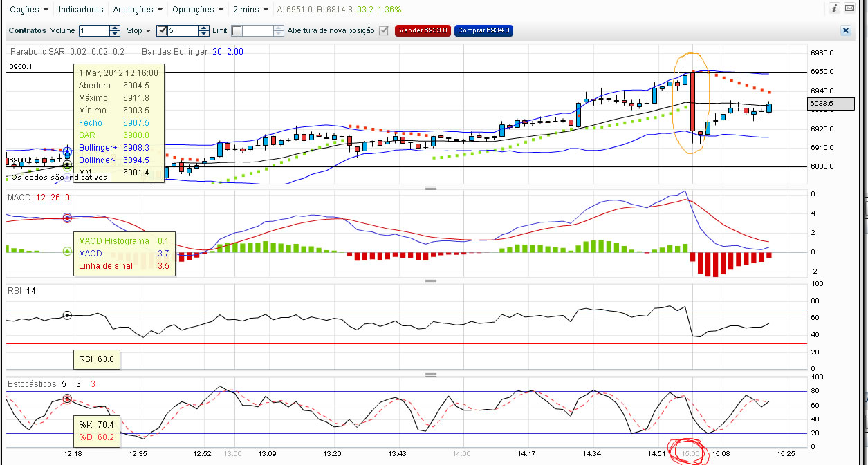Click the "%D 68.2" stochastic tooltip row
The width and height of the screenshot is (868, 465).
click(x=96, y=437)
